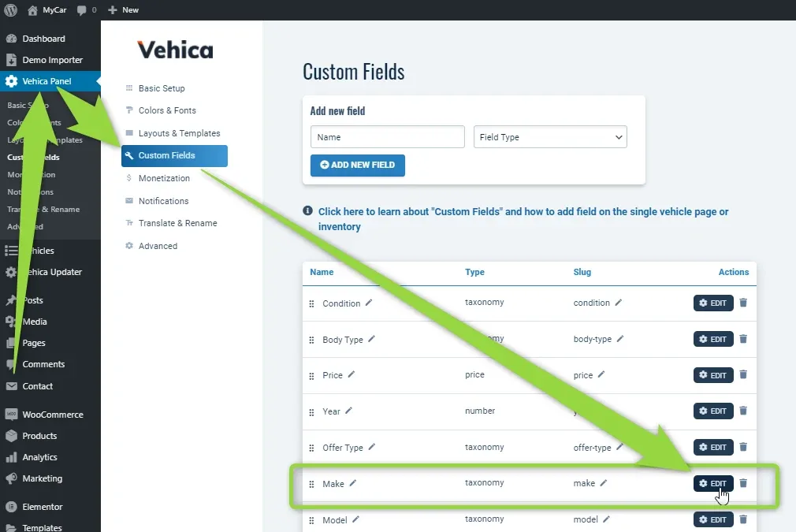Edit the price slug pencil icon
This screenshot has width=796, height=532.
(601, 374)
